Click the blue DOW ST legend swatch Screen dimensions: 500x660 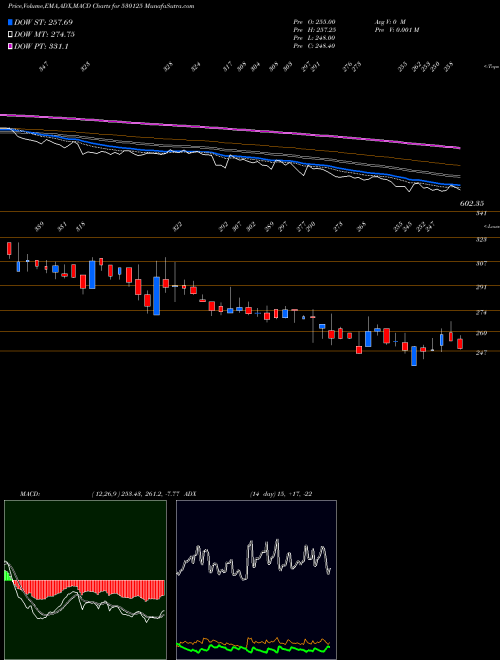(x=10, y=22)
